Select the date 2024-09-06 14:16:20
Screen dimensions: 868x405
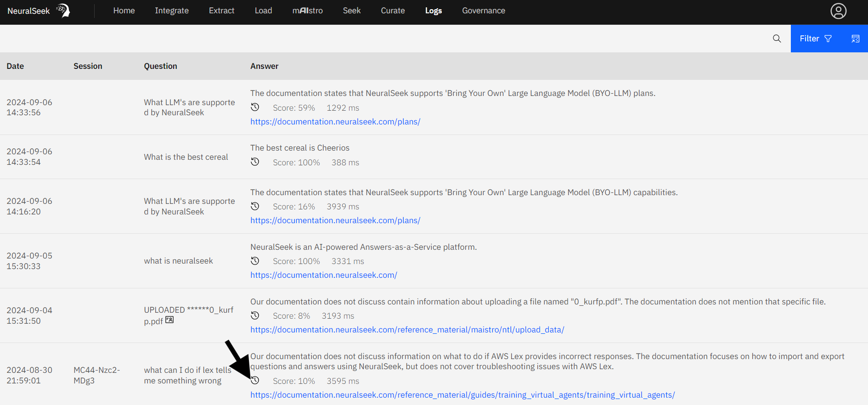point(29,206)
